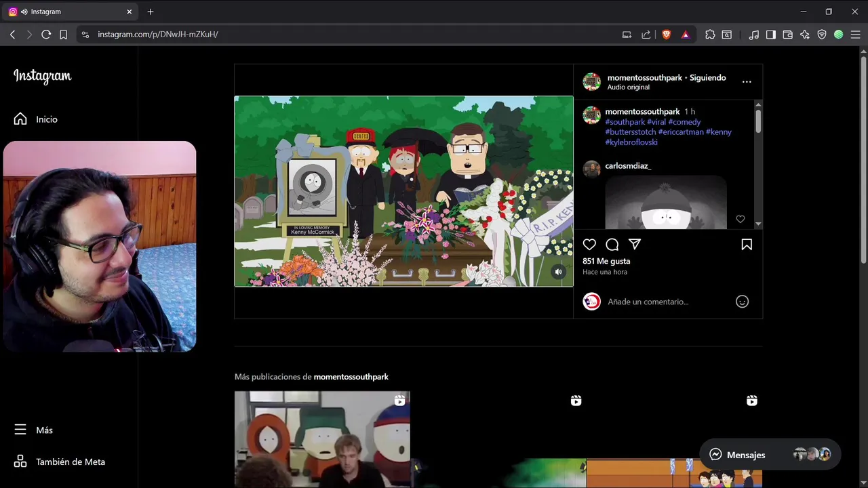Minimize the browser window
The width and height of the screenshot is (868, 488).
804,12
